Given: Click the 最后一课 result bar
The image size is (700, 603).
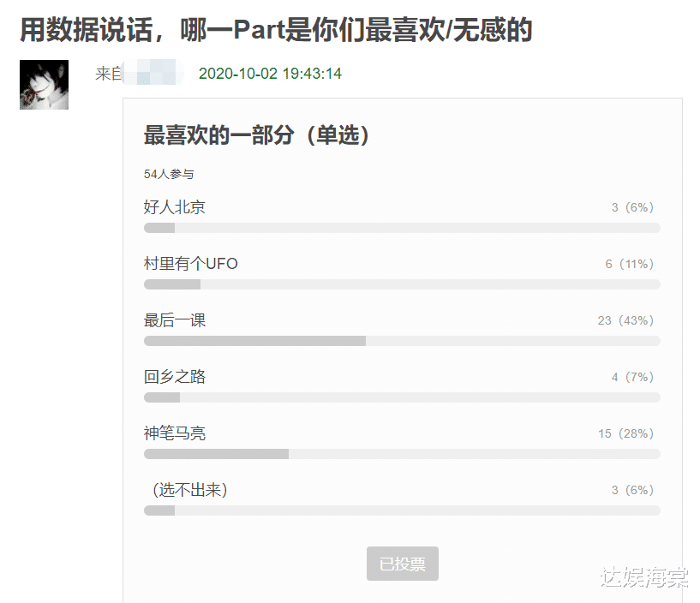Looking at the screenshot, I should (x=402, y=341).
